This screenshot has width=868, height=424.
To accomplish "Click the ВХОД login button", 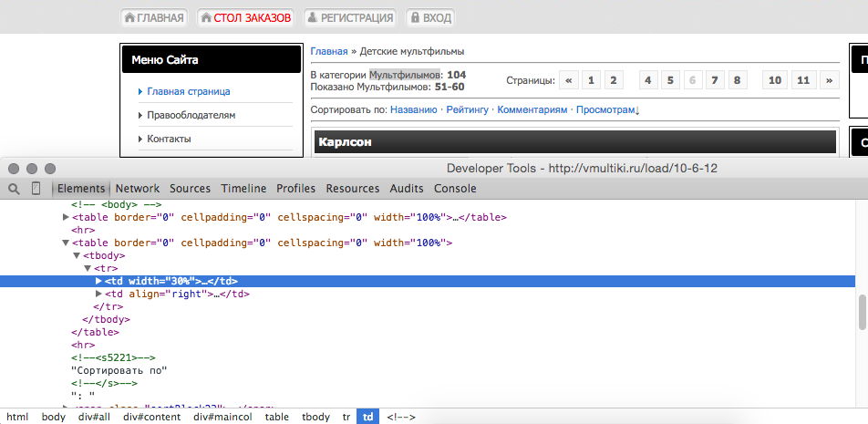I will [429, 17].
